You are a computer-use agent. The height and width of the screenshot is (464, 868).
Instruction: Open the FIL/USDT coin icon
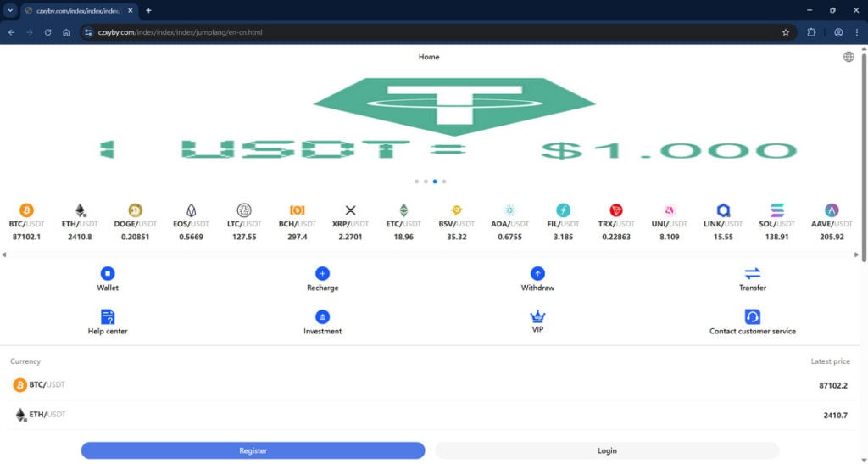coord(563,210)
